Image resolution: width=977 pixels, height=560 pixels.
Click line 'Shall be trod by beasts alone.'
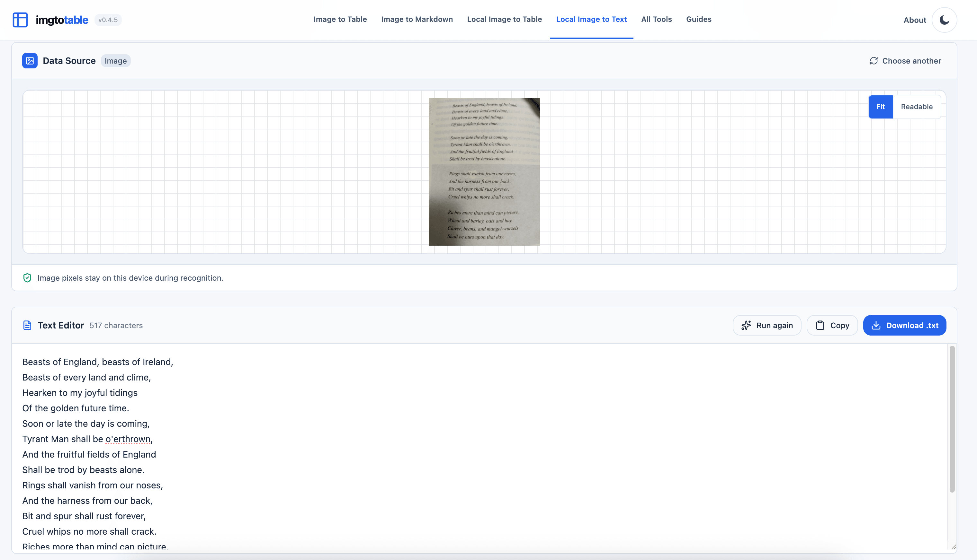tap(83, 470)
